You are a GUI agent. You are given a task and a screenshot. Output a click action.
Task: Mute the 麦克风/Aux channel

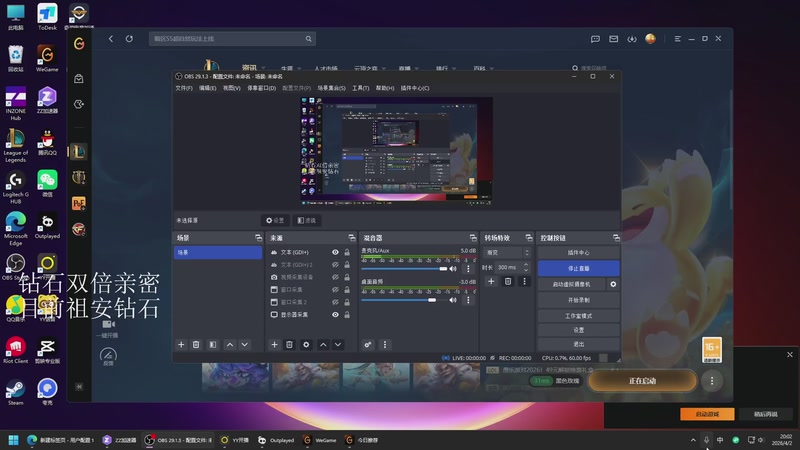pyautogui.click(x=453, y=269)
